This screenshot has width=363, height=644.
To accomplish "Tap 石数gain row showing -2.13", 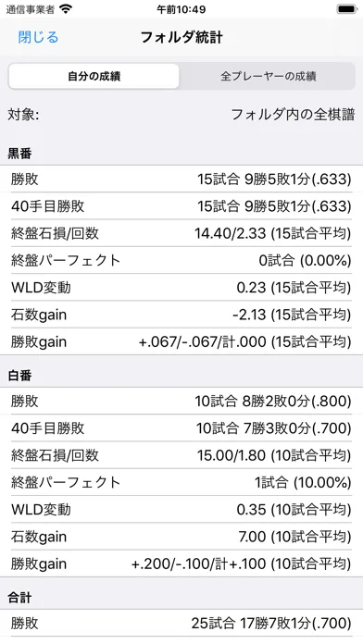I will pyautogui.click(x=181, y=315).
